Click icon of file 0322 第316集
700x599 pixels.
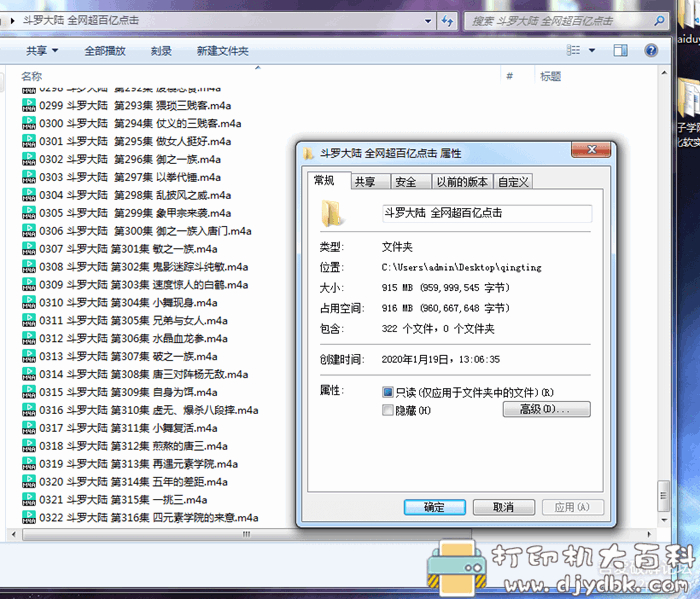(29, 517)
